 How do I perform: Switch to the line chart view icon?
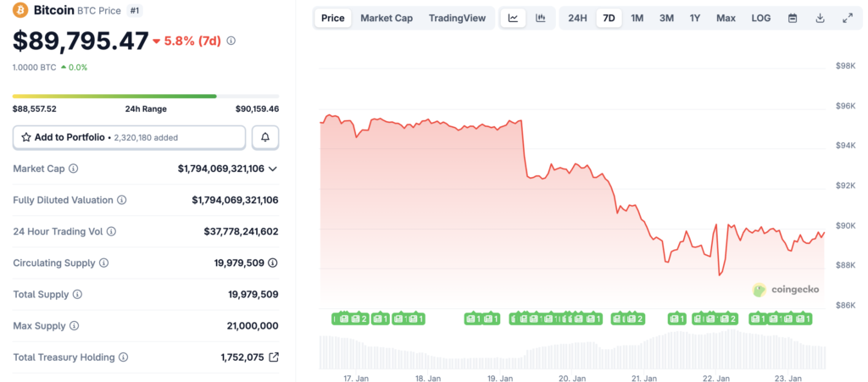pyautogui.click(x=514, y=18)
